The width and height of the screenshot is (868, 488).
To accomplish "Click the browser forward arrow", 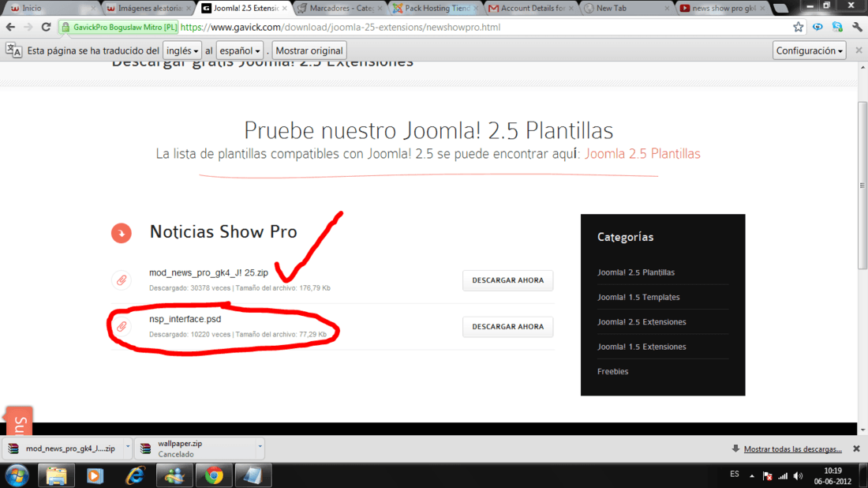I will [28, 27].
